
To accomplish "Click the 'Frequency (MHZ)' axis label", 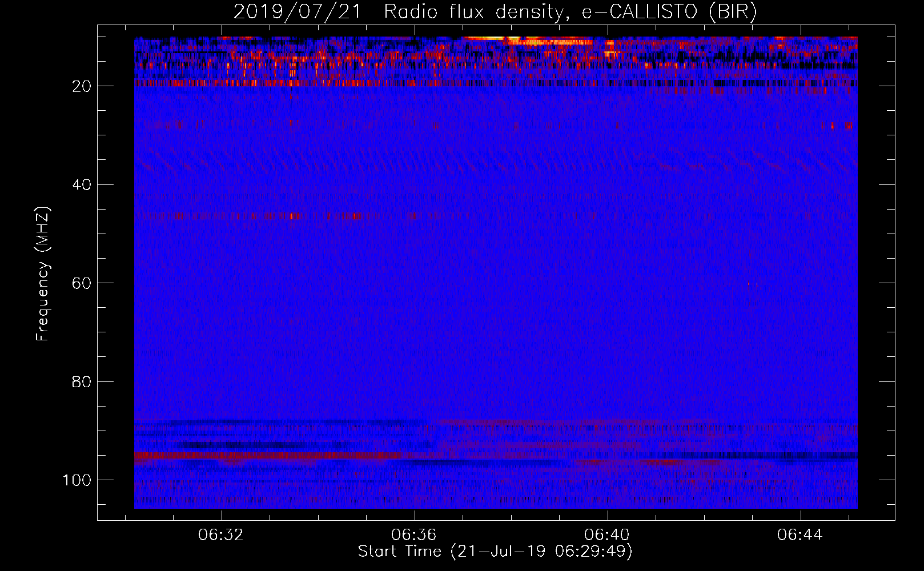I will pyautogui.click(x=43, y=274).
